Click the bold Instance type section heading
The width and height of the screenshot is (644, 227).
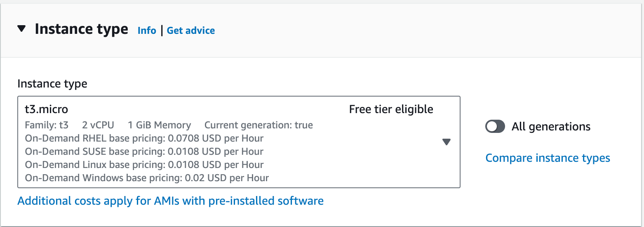coord(81,29)
